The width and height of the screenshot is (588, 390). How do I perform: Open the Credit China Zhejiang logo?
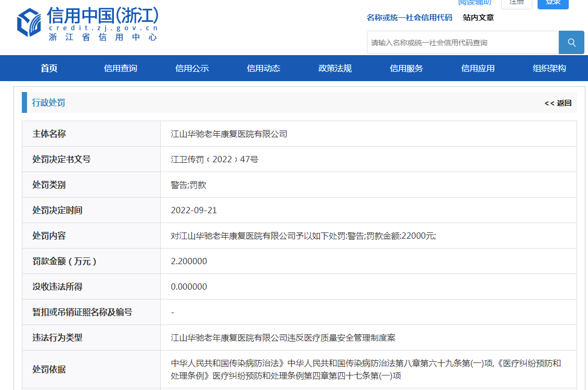pyautogui.click(x=88, y=23)
